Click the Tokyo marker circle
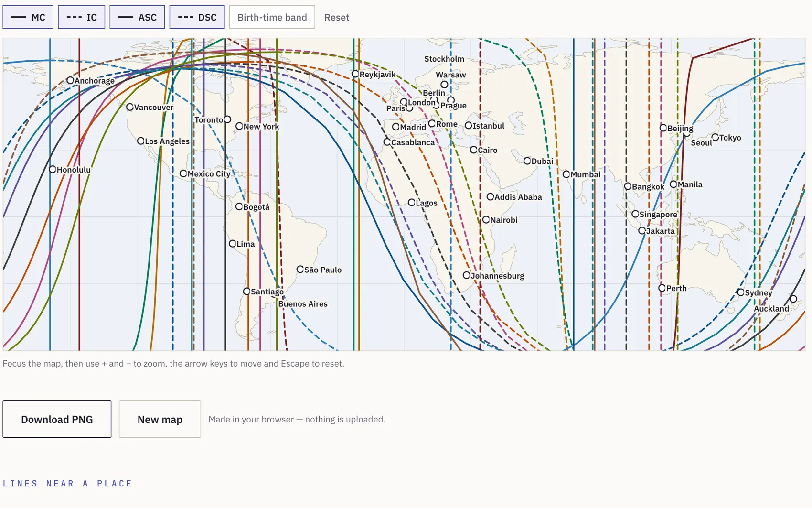The image size is (812, 508). [x=716, y=137]
